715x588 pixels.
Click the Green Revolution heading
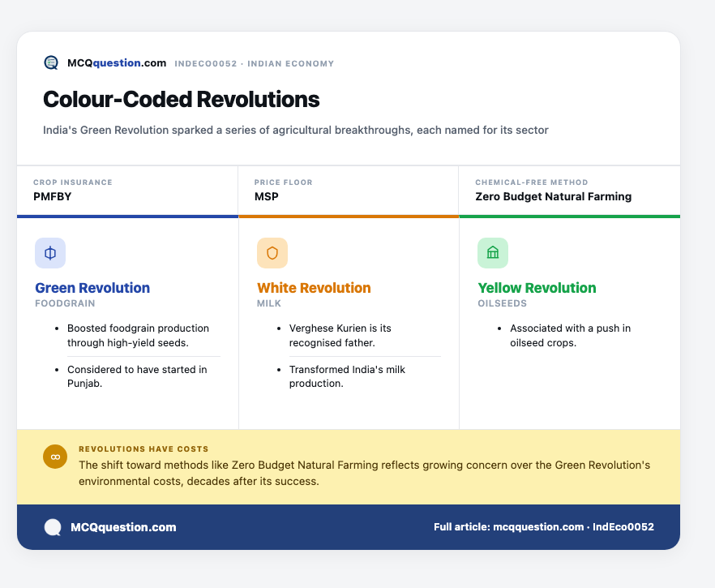coord(92,288)
